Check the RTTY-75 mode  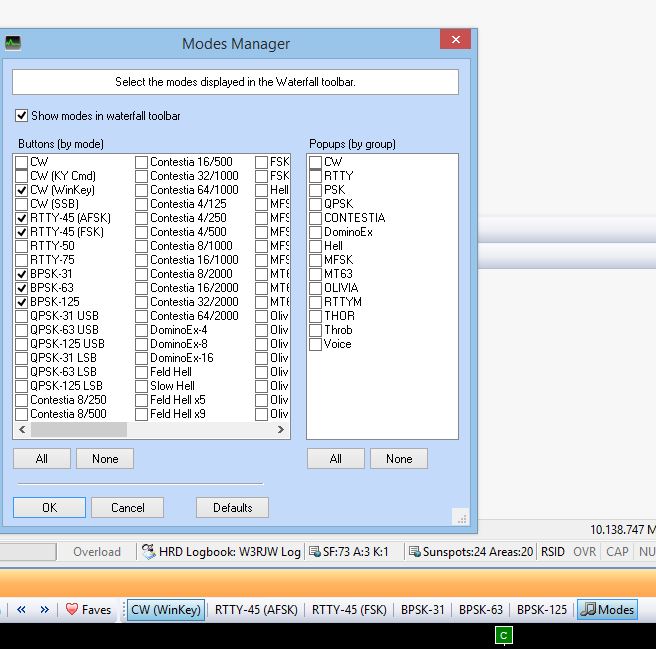(x=21, y=260)
